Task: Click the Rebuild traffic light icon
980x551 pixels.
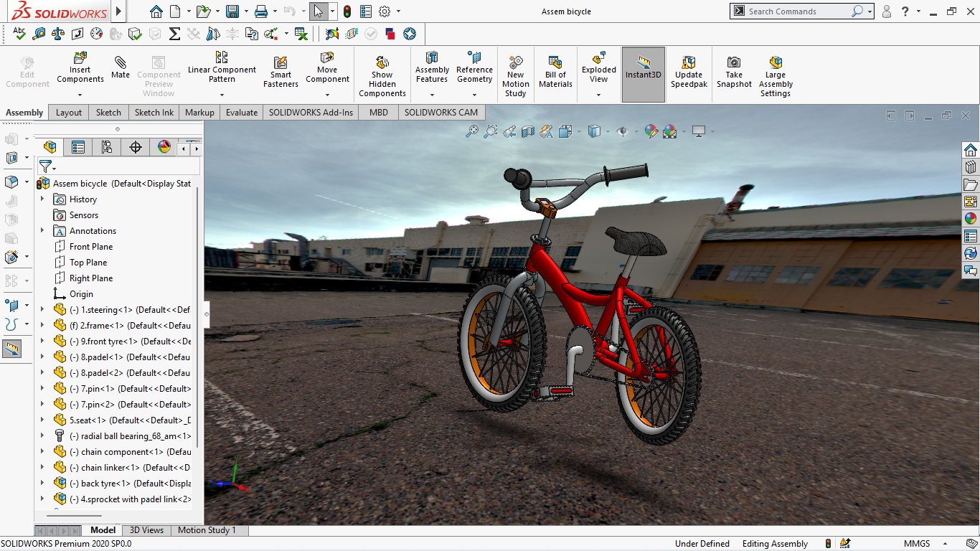Action: (347, 11)
